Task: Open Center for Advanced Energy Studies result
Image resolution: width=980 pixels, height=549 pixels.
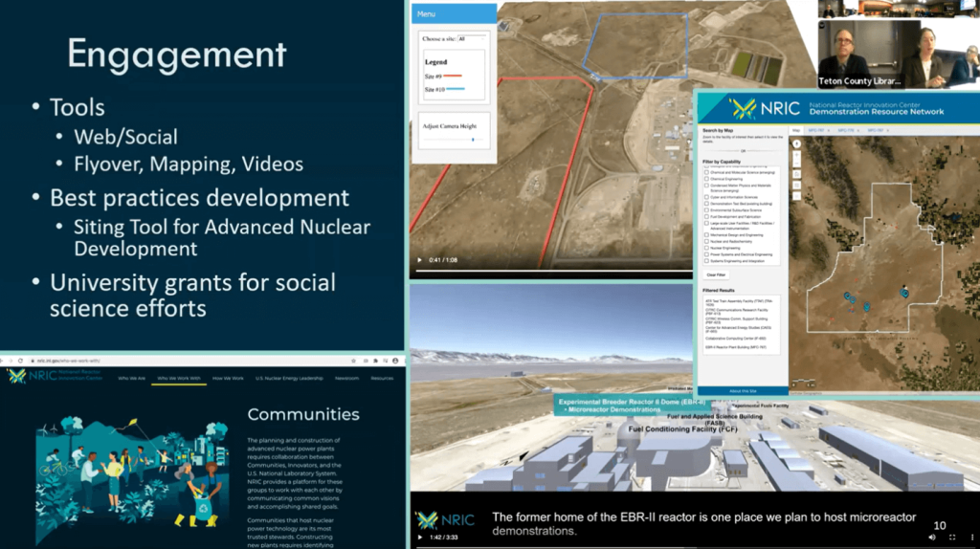Action: pyautogui.click(x=739, y=328)
